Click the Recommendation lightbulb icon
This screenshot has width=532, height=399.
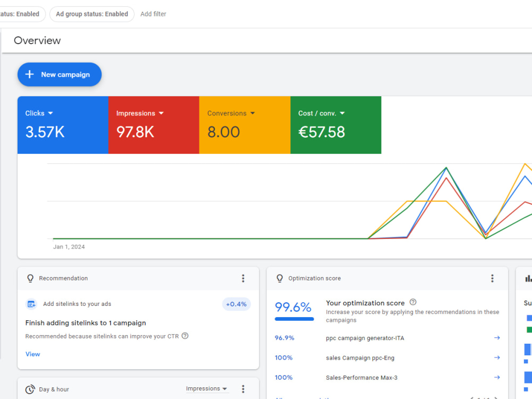(30, 278)
